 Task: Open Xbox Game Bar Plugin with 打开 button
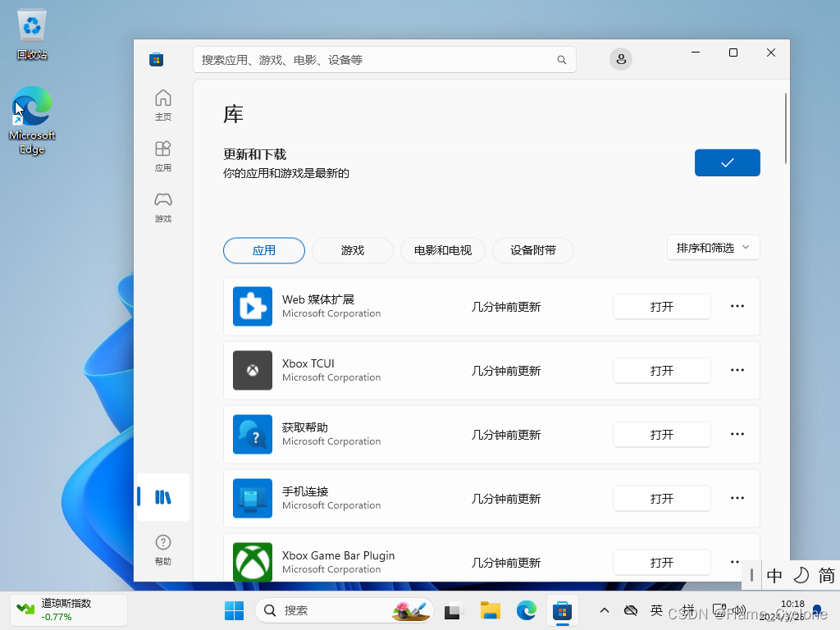point(662,562)
